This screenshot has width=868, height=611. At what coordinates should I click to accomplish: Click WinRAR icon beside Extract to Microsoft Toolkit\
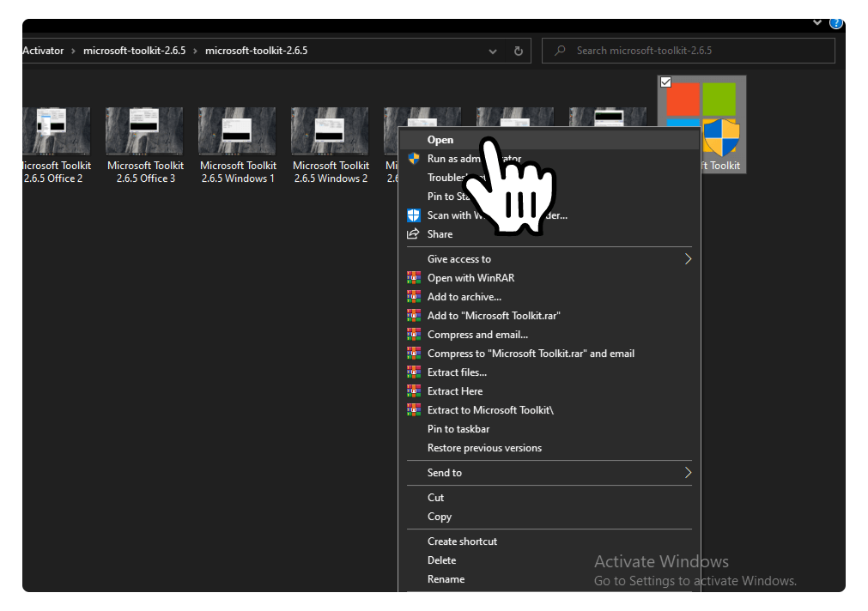(414, 409)
